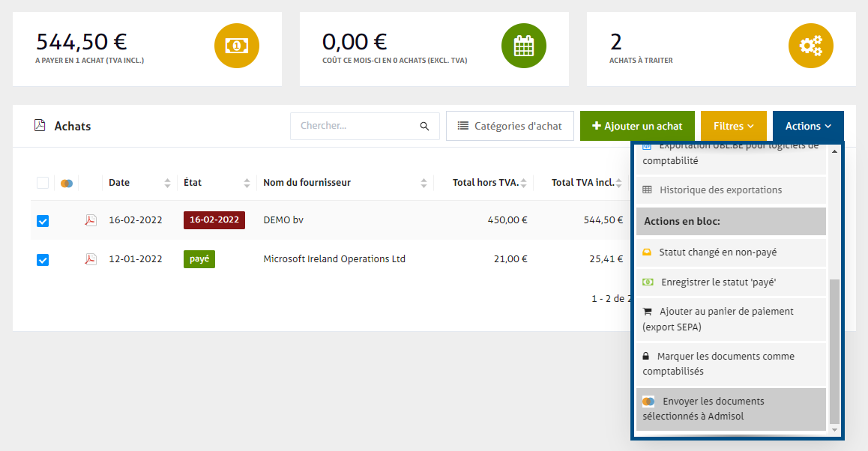Expand the Filtres dropdown
This screenshot has width=868, height=451.
(x=733, y=126)
